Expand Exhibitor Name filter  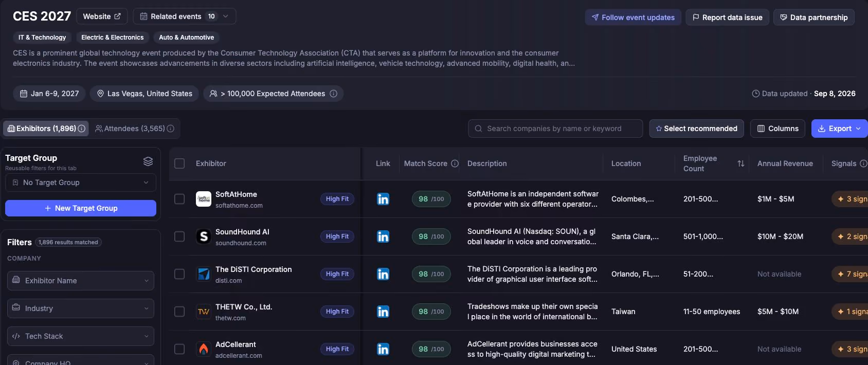tap(81, 281)
